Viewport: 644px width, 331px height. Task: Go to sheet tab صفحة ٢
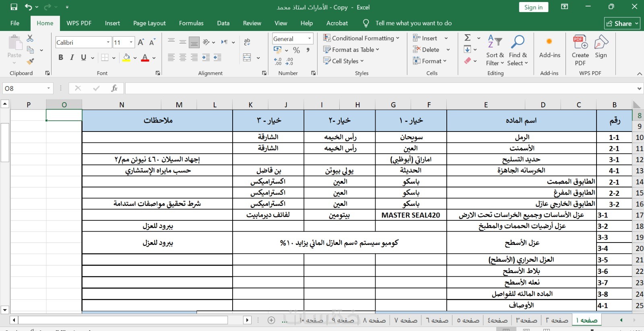(557, 320)
